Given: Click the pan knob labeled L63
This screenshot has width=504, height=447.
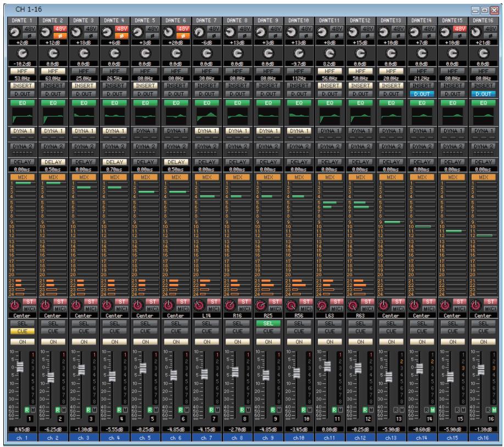Looking at the screenshot, I should (x=322, y=305).
